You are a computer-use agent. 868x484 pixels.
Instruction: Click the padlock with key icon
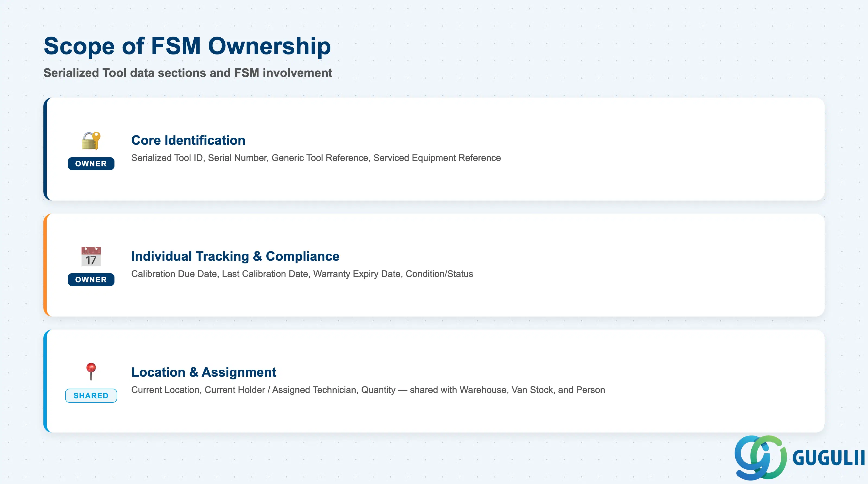point(91,141)
